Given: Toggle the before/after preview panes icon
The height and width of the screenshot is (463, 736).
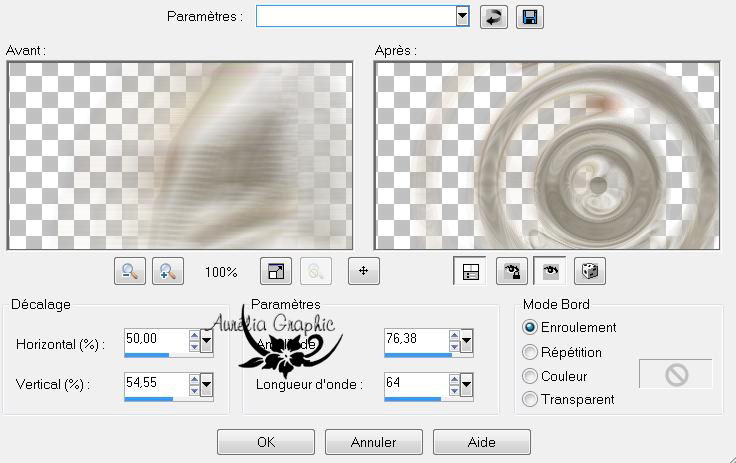Looking at the screenshot, I should 468,271.
